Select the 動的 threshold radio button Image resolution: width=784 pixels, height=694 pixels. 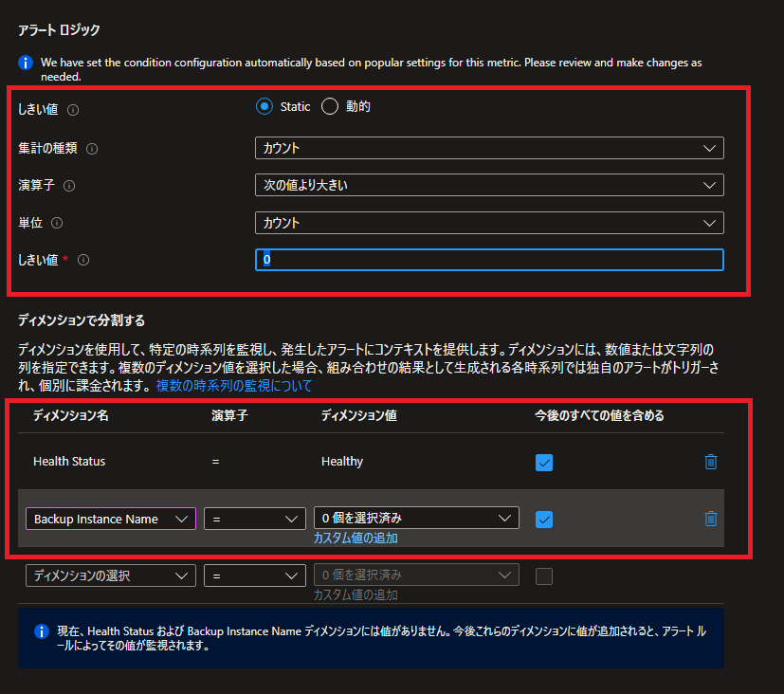pos(330,106)
